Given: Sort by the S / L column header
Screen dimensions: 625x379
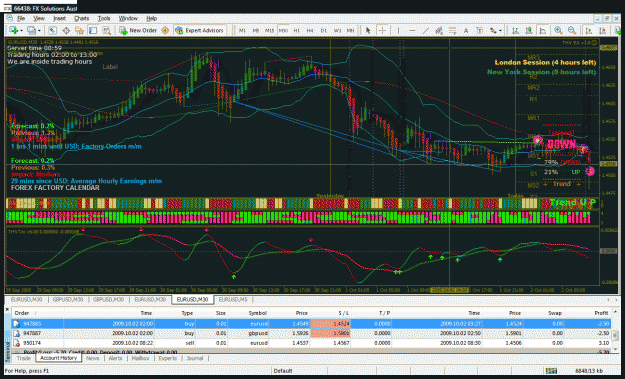Looking at the screenshot, I should click(x=330, y=313).
